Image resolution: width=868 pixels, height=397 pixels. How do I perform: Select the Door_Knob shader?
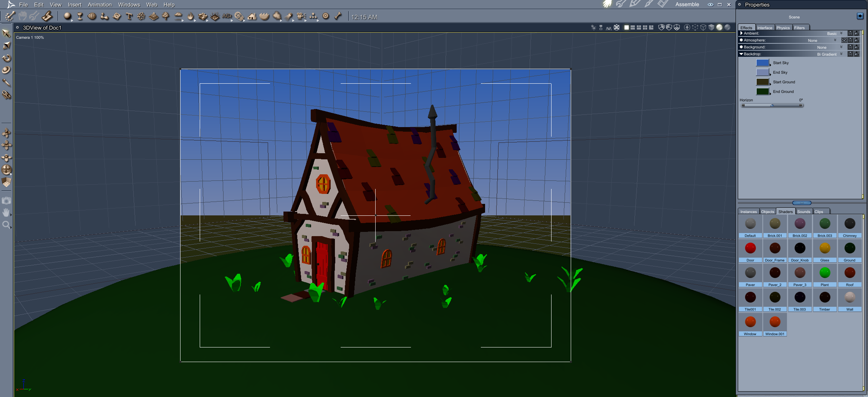coord(800,251)
